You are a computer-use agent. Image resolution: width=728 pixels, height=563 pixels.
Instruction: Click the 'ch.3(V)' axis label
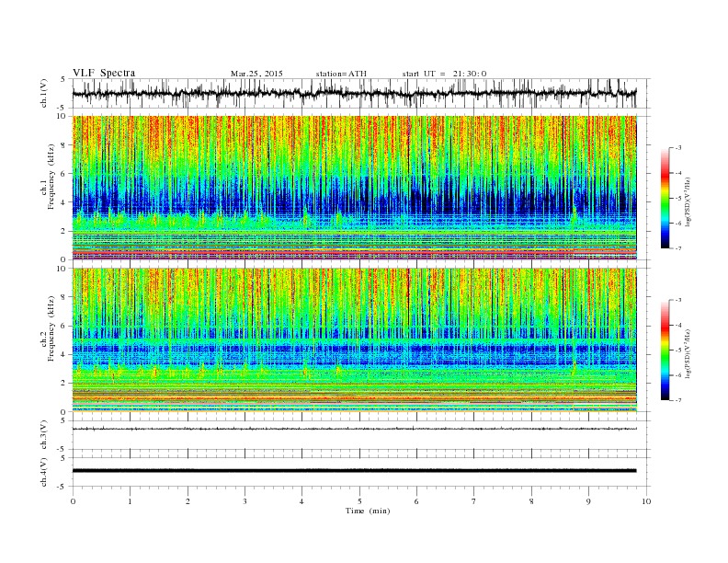[44, 435]
